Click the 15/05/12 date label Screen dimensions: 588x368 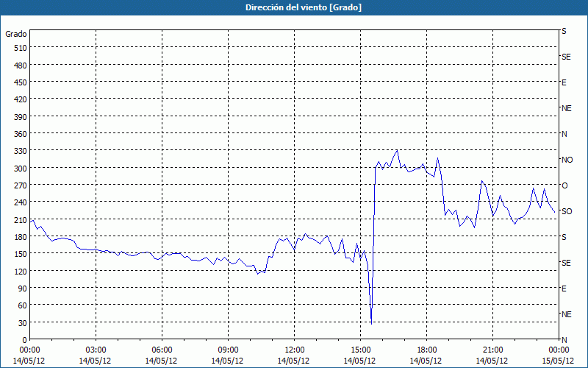coord(559,361)
